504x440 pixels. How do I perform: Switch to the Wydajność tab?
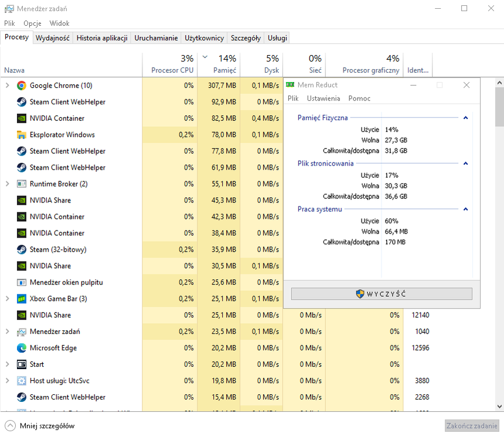pyautogui.click(x=53, y=38)
